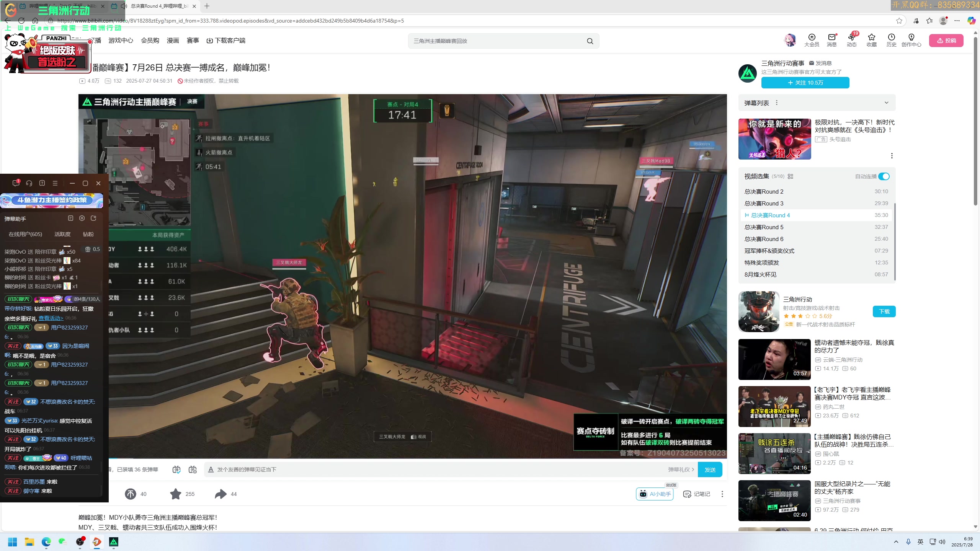The width and height of the screenshot is (980, 551).
Task: Open 弹幕礼仪 etiquette link
Action: click(x=681, y=469)
